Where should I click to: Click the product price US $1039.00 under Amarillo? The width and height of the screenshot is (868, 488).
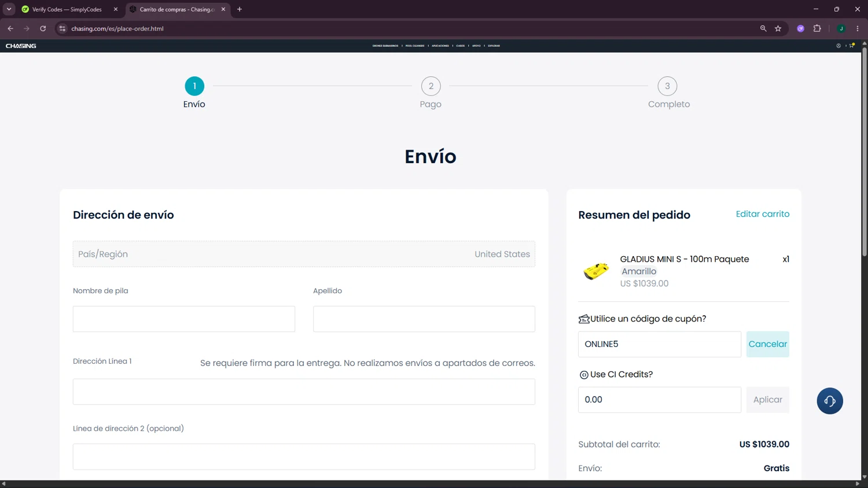[x=644, y=283]
